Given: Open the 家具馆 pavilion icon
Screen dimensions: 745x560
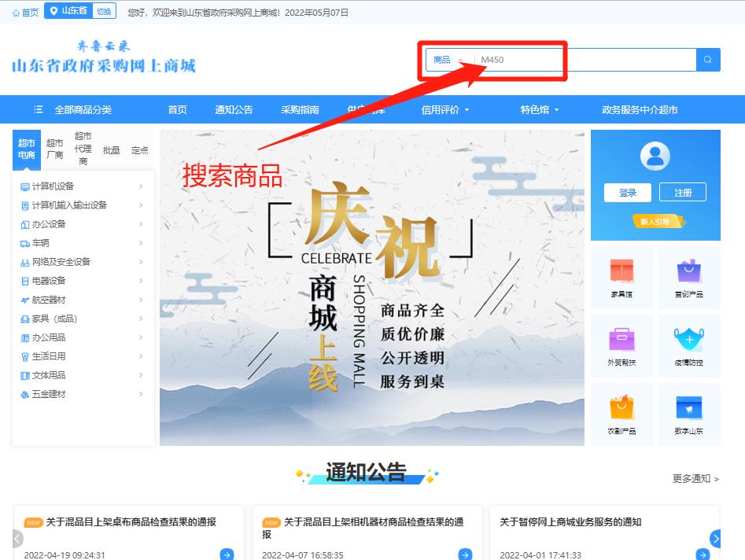Looking at the screenshot, I should pos(621,271).
